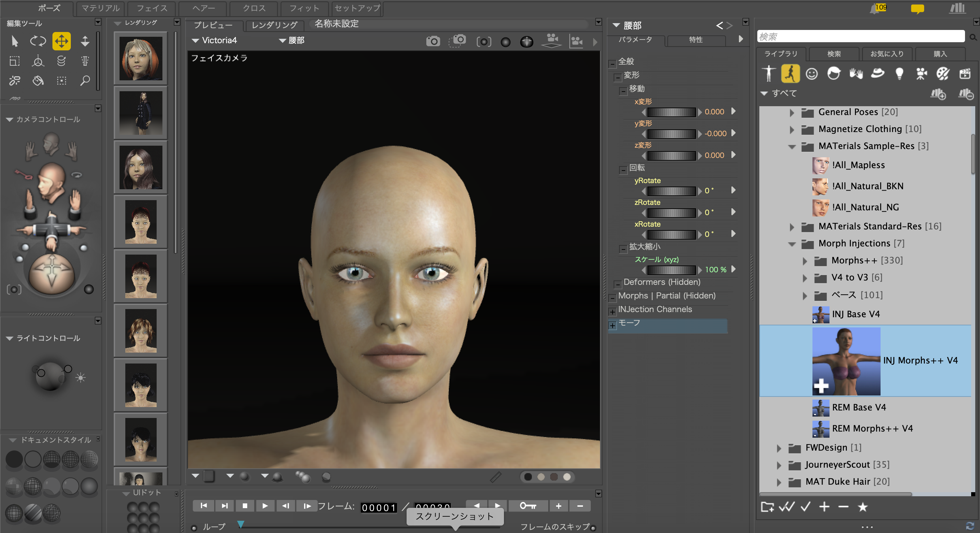Open the Lights category icon in library

pos(899,74)
